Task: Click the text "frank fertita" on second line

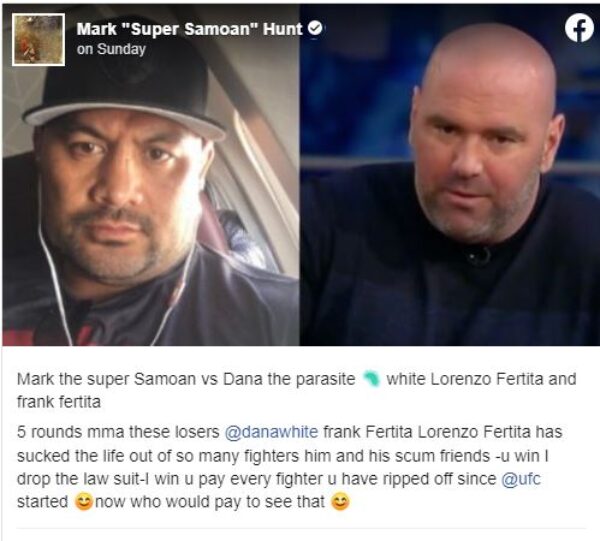Action: (x=59, y=402)
